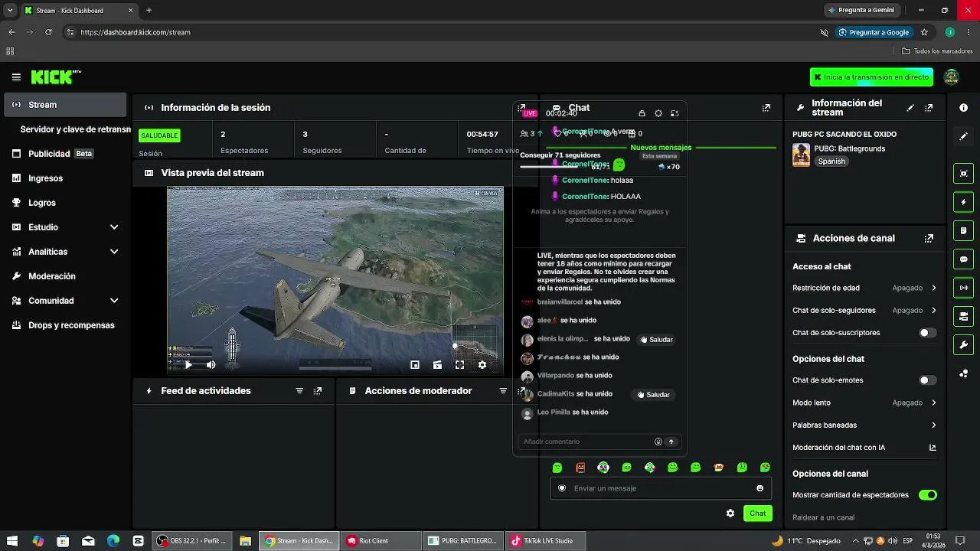Open Drops y recompensas page
Viewport: 980px width, 551px height.
pyautogui.click(x=65, y=325)
